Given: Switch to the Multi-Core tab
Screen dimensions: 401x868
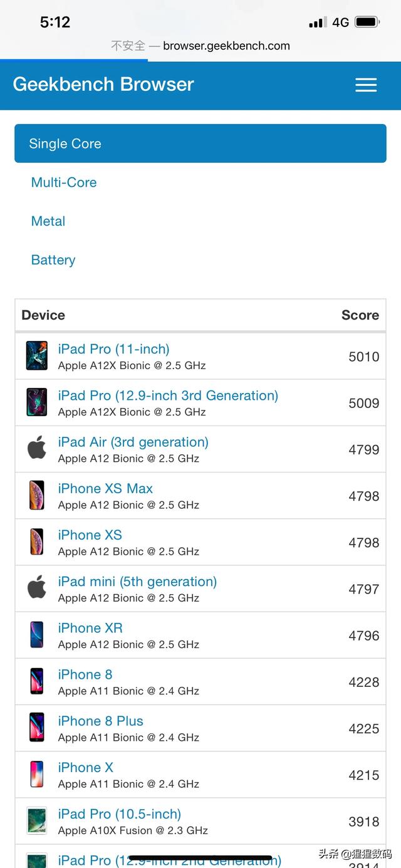Looking at the screenshot, I should pos(64,182).
